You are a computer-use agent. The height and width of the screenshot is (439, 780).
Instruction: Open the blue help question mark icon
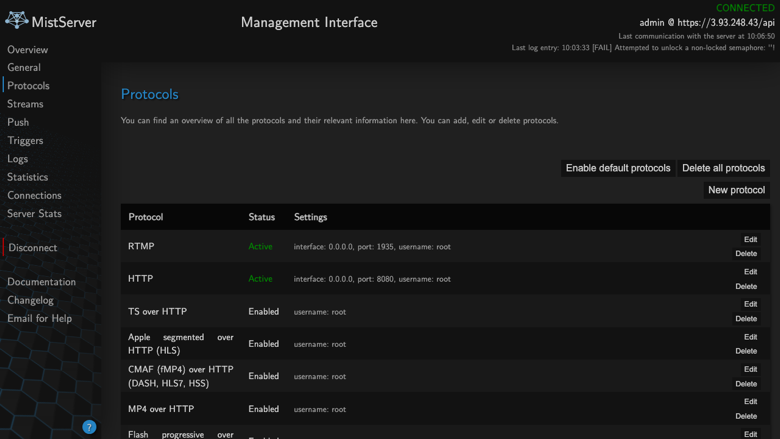[89, 427]
